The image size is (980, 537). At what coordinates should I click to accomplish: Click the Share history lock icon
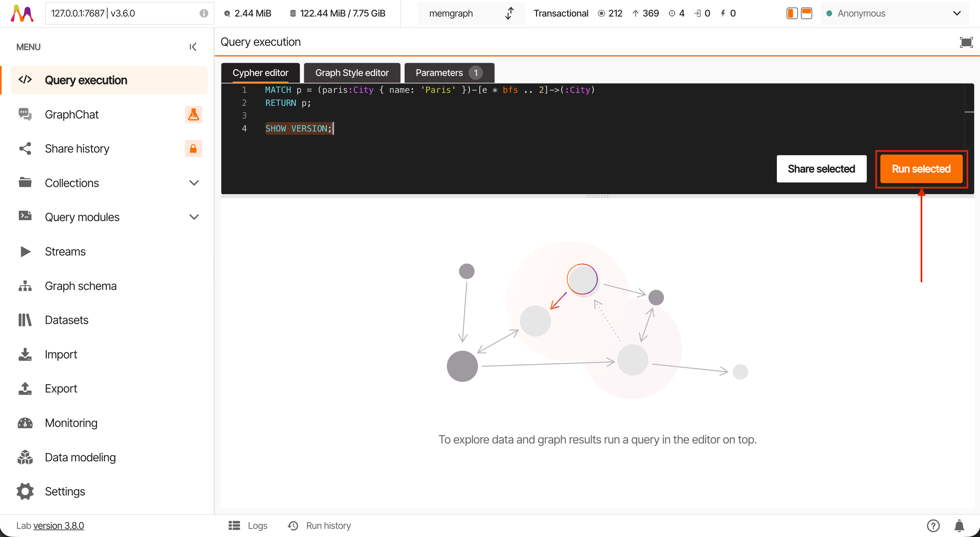[193, 148]
